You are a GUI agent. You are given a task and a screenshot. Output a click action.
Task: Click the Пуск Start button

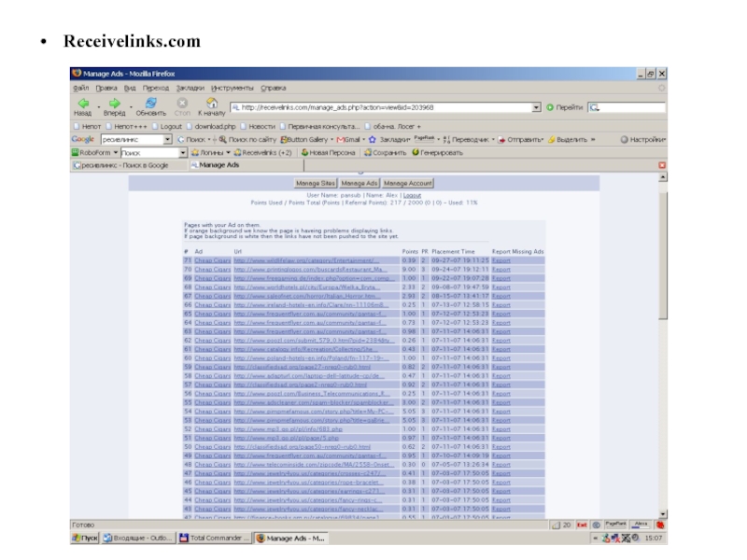pos(85,539)
